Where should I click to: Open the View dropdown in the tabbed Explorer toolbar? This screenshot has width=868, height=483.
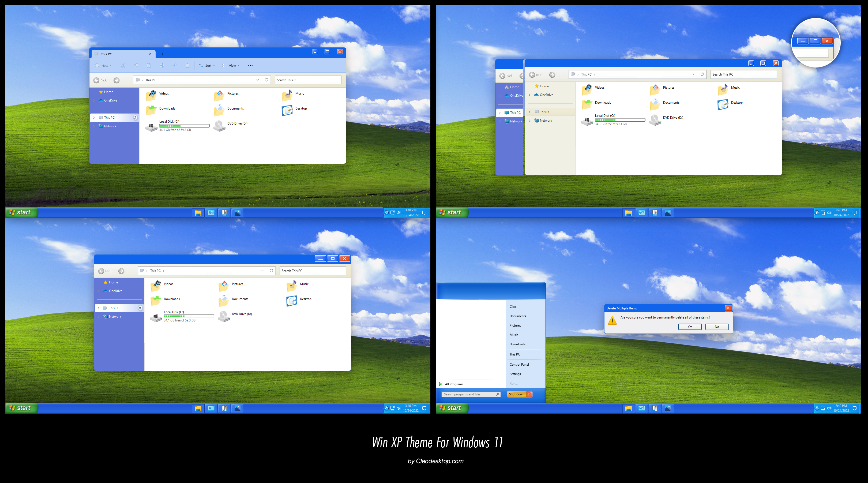coord(231,65)
